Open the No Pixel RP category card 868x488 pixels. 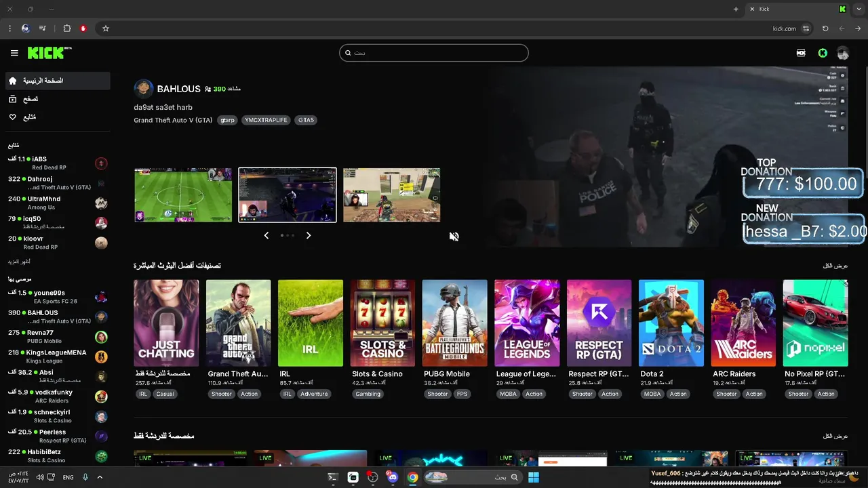tap(816, 323)
